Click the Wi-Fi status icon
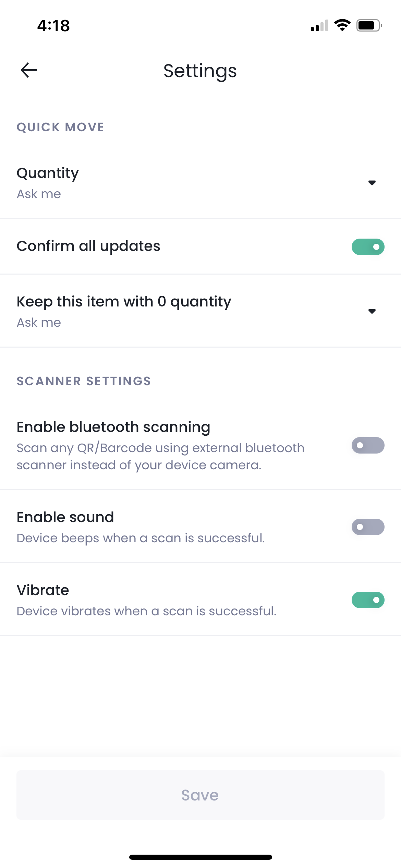The width and height of the screenshot is (401, 868). (342, 25)
